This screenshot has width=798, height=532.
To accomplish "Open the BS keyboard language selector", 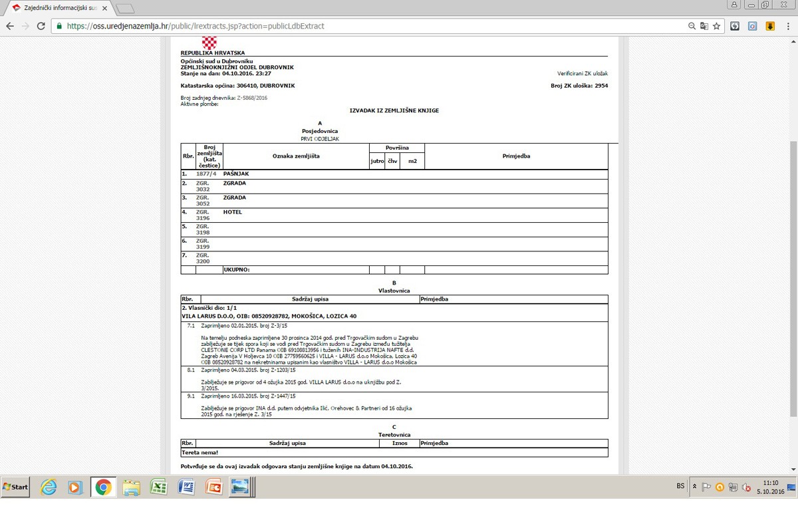I will [x=680, y=486].
